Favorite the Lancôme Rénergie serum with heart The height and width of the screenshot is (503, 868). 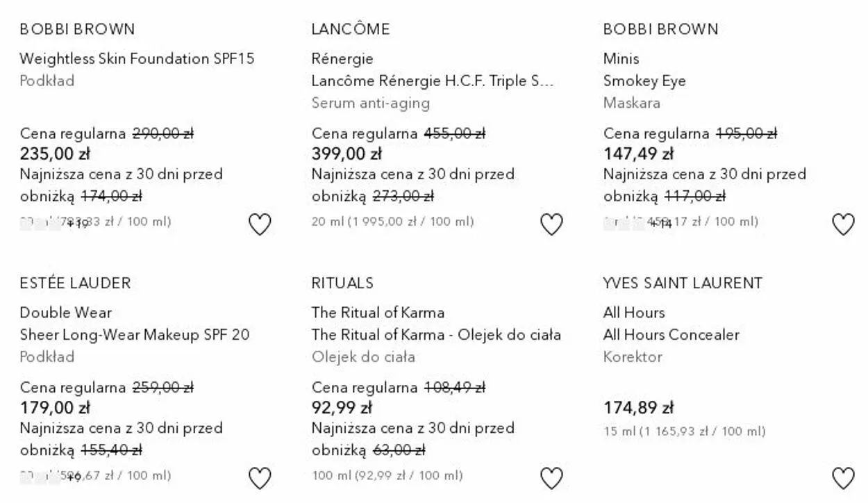tap(551, 224)
